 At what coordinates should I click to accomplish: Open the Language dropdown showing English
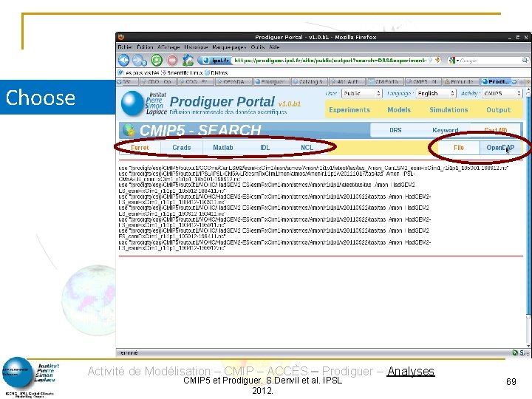coord(436,93)
